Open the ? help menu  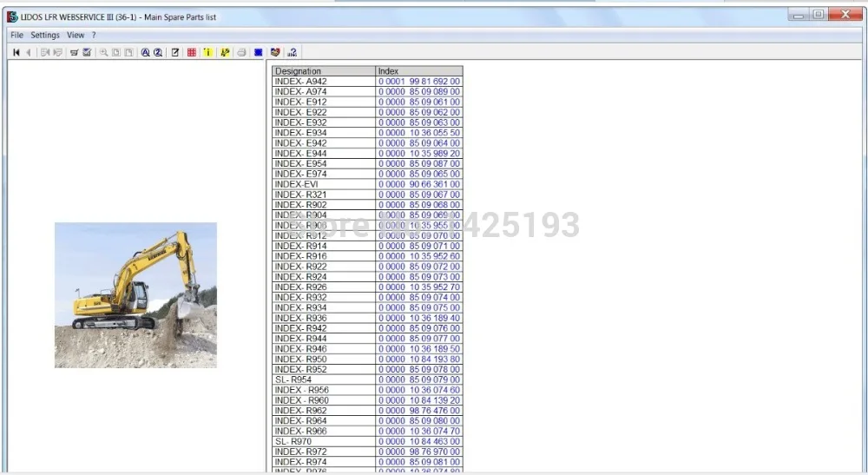(x=94, y=35)
